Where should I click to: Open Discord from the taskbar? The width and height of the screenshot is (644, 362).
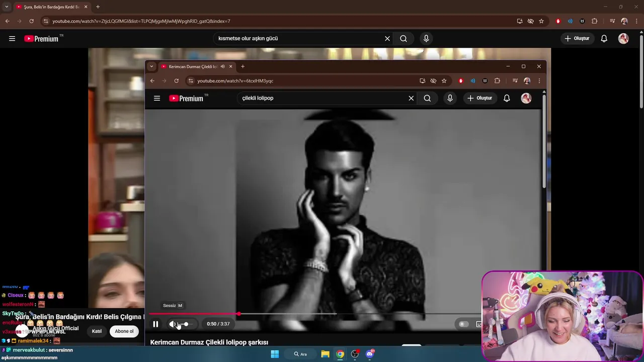pos(370,354)
